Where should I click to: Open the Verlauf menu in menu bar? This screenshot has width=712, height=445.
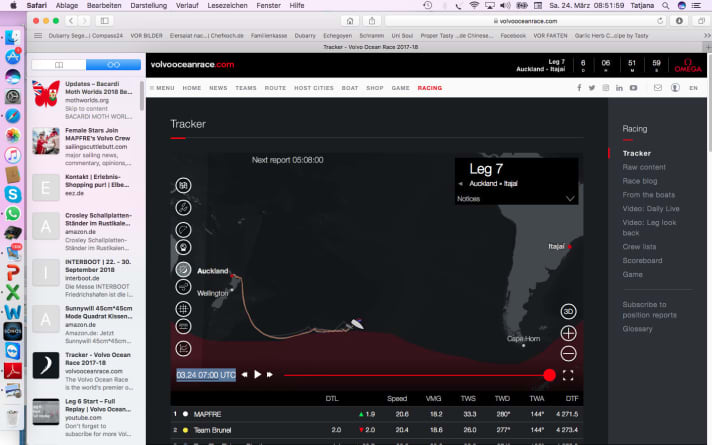[x=187, y=5]
